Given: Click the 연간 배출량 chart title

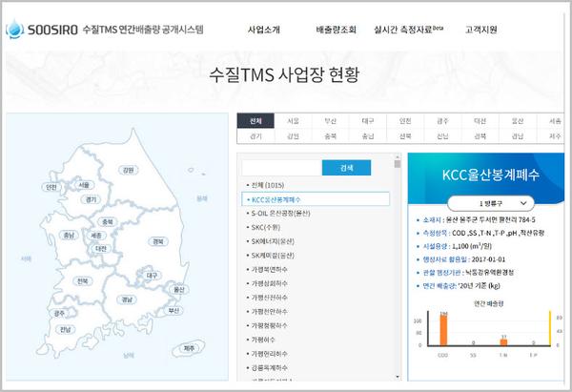Looking at the screenshot, I should (488, 303).
